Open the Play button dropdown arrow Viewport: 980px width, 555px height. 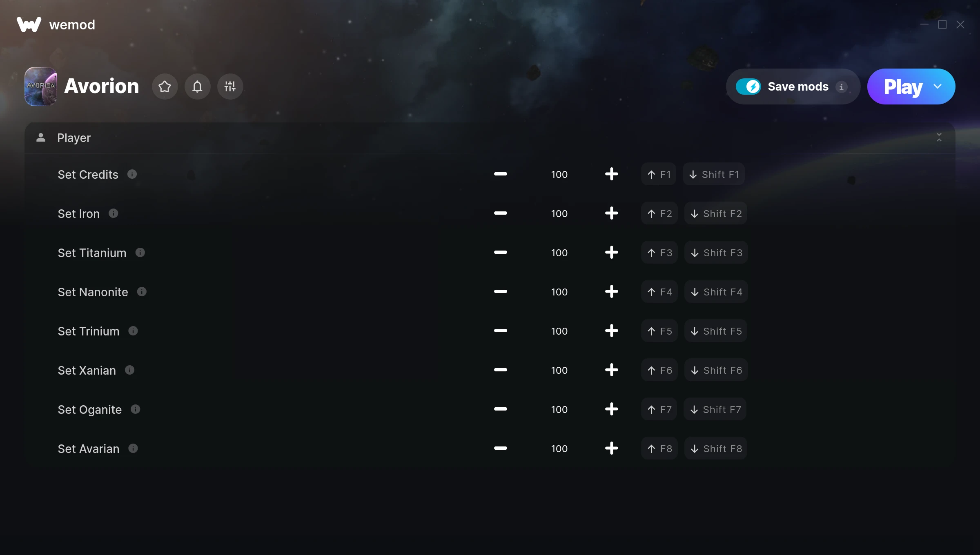pos(938,87)
